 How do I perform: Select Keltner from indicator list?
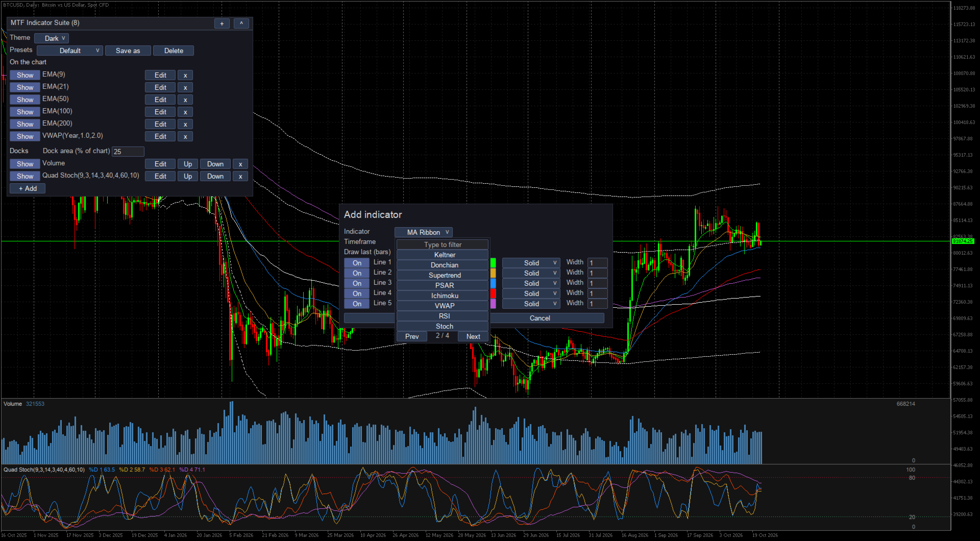(443, 255)
